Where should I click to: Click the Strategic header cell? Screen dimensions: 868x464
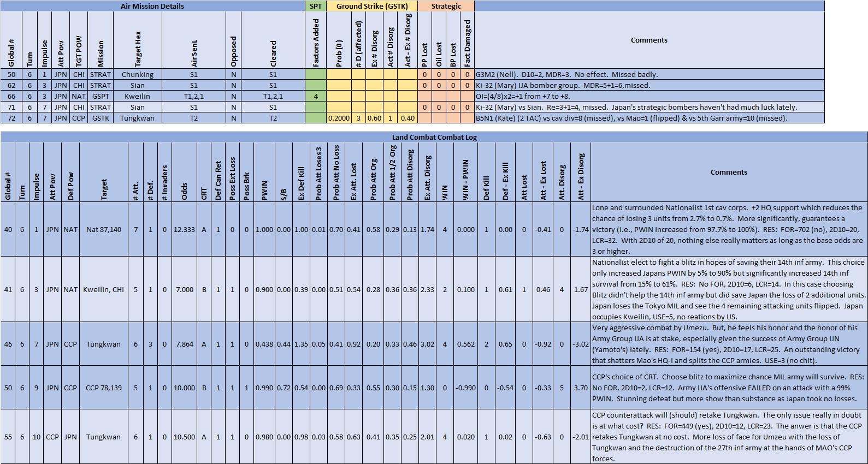pos(446,6)
